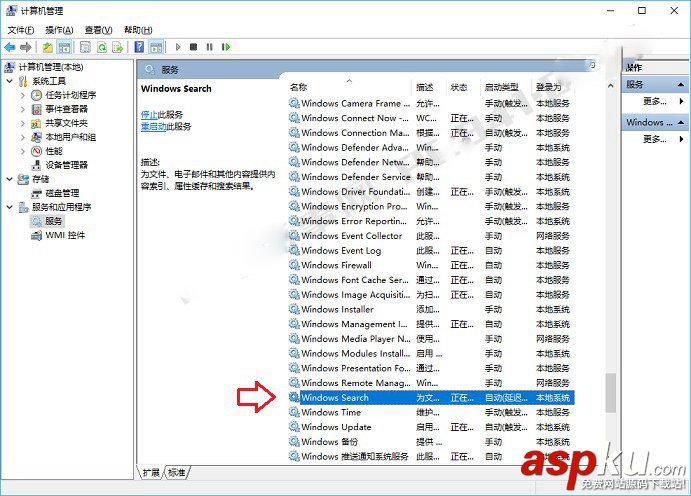Select the Windows Search service row
The height and width of the screenshot is (496, 691).
pyautogui.click(x=431, y=397)
